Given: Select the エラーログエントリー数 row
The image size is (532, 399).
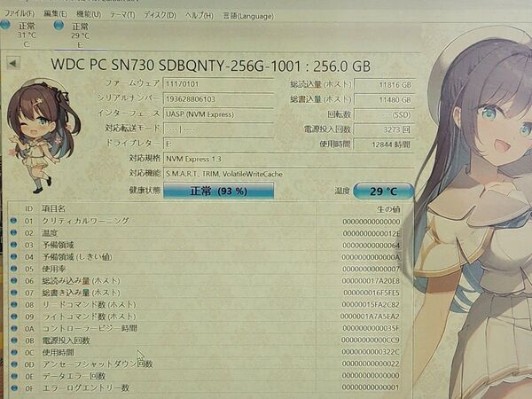Looking at the screenshot, I should pos(206,387).
